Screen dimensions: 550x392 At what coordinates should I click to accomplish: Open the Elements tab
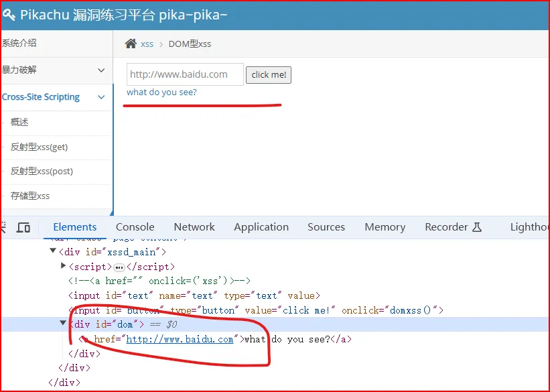click(x=75, y=227)
